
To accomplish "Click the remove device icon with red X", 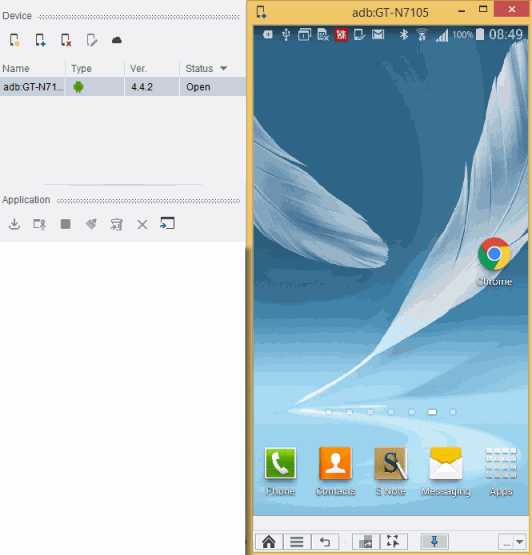I will coord(66,40).
